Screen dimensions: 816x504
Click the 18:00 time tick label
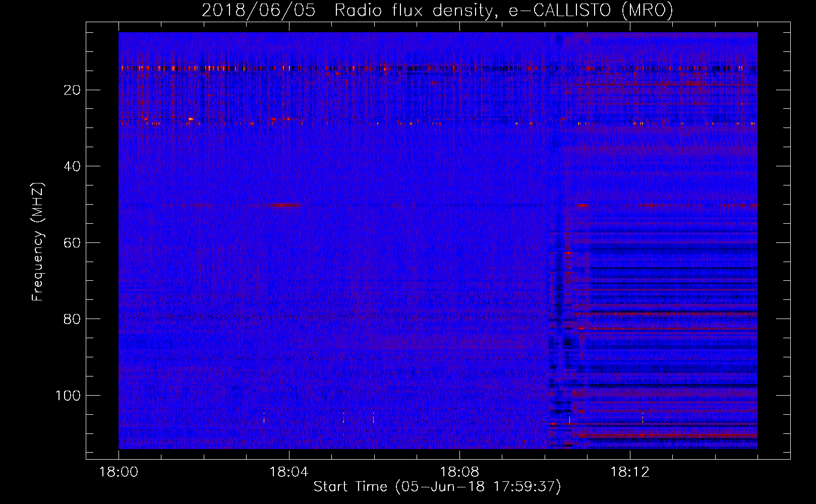119,472
